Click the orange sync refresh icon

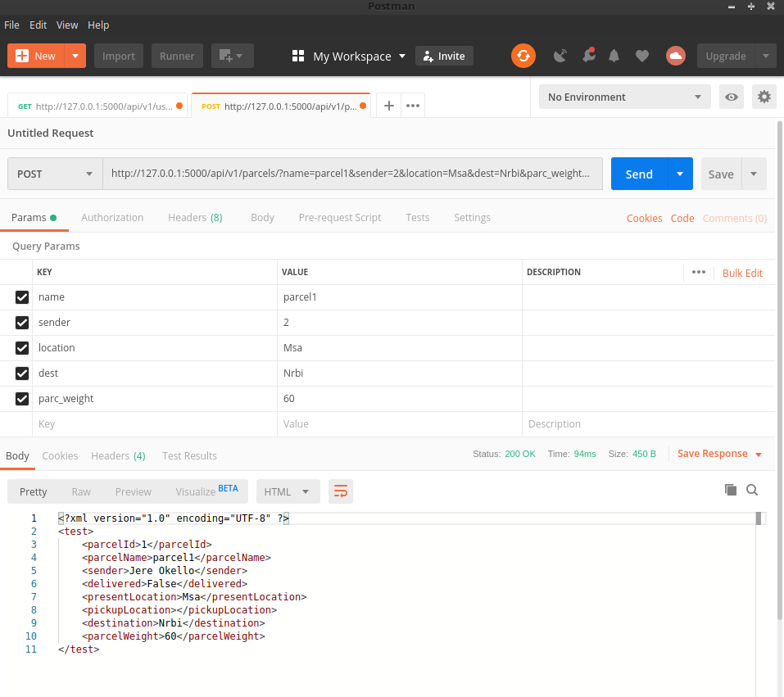point(523,56)
